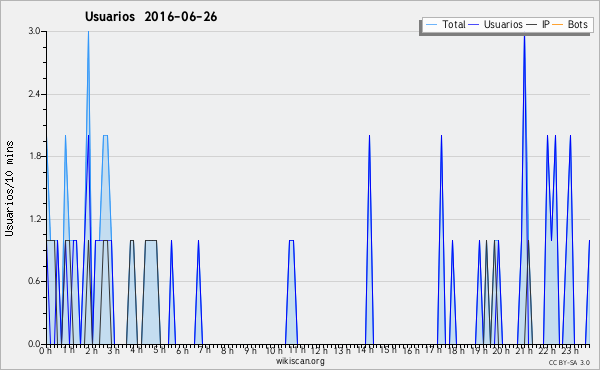
Task: Click the 'Total' legend label
Action: [x=454, y=24]
